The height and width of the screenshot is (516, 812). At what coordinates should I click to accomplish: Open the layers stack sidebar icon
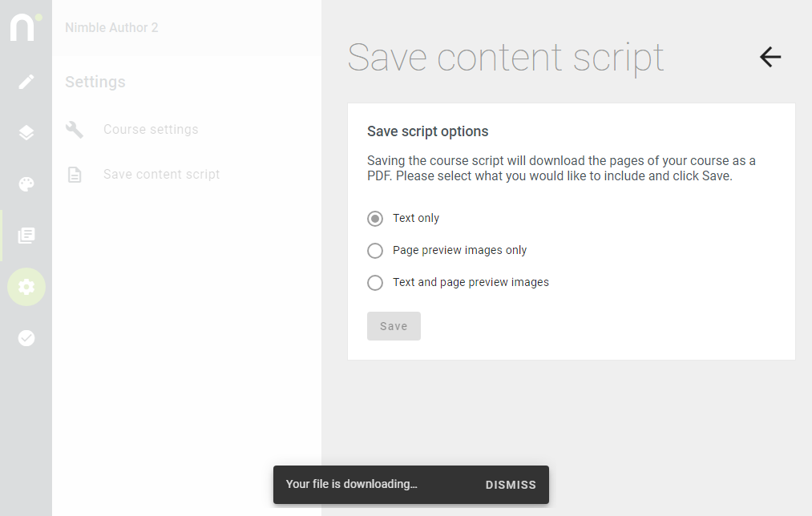coord(26,132)
